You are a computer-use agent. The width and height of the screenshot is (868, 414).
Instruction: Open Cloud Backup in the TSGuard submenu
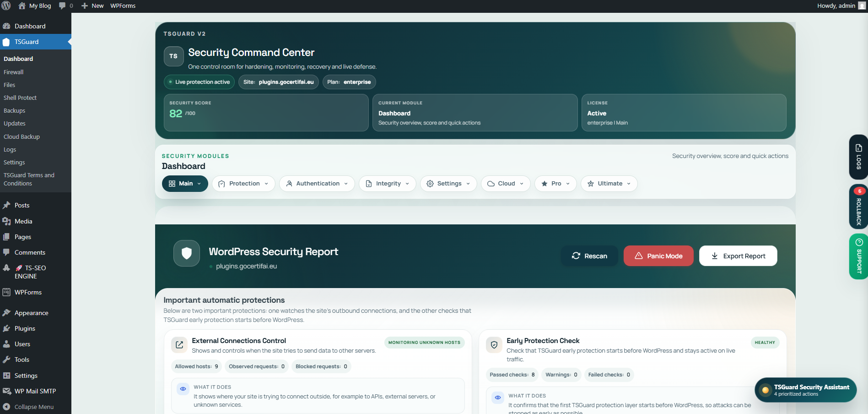22,136
